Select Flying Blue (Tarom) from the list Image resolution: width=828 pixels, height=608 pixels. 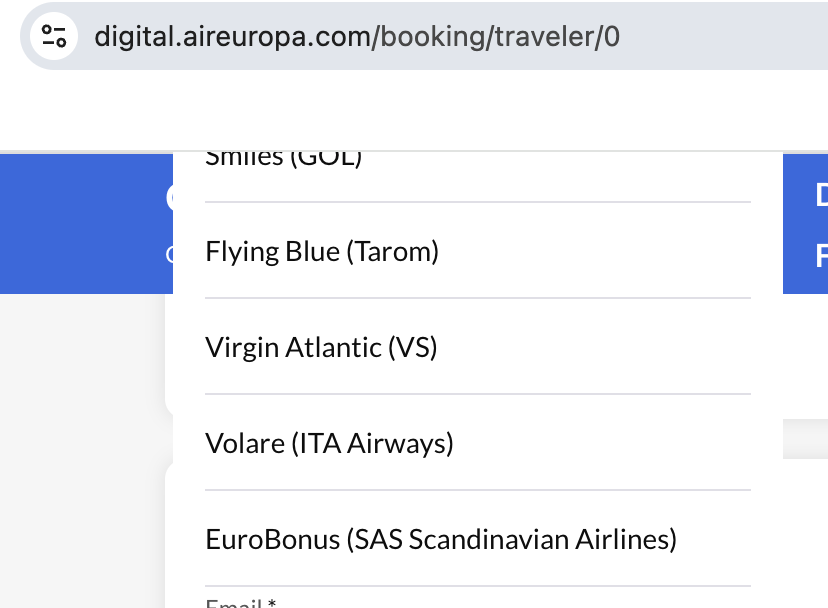[322, 251]
